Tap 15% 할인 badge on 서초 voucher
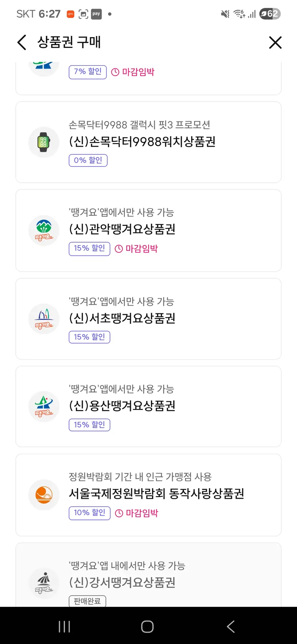Viewport: 297px width, 644px height. pos(89,337)
